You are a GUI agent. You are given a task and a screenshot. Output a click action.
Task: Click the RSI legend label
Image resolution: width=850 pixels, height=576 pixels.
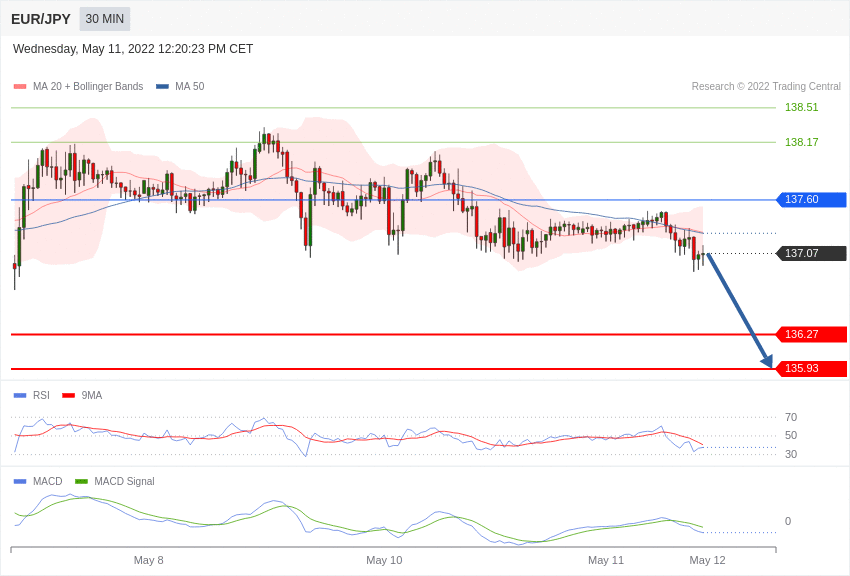click(41, 396)
